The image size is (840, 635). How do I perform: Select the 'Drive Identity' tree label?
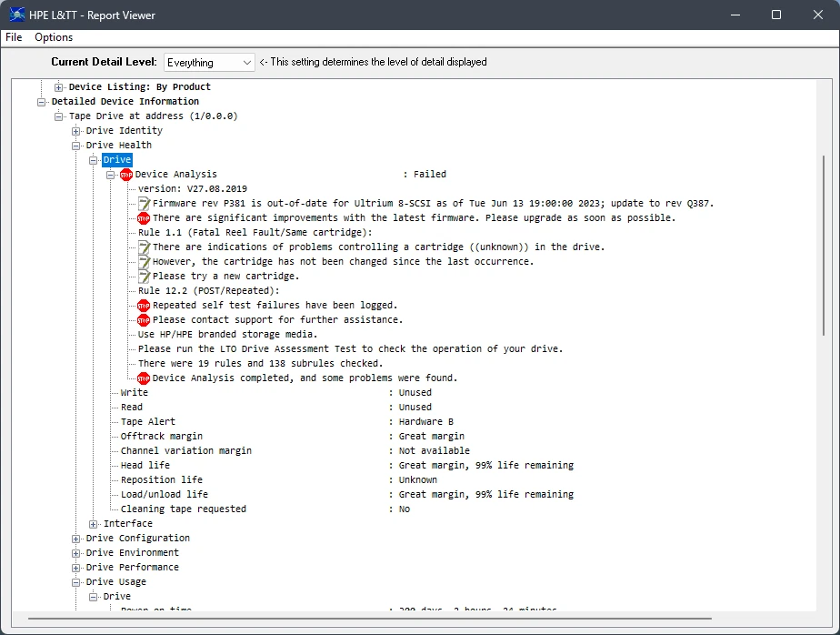click(125, 130)
